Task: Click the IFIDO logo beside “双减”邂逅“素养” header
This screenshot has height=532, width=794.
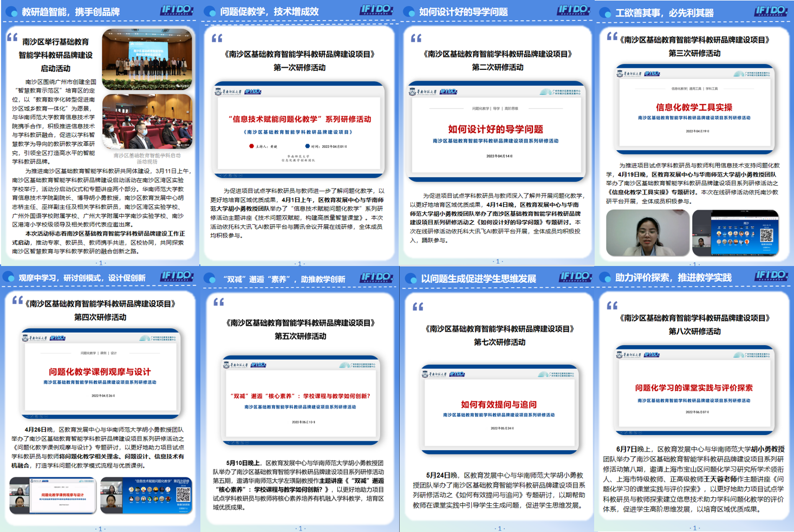Action: click(x=377, y=277)
